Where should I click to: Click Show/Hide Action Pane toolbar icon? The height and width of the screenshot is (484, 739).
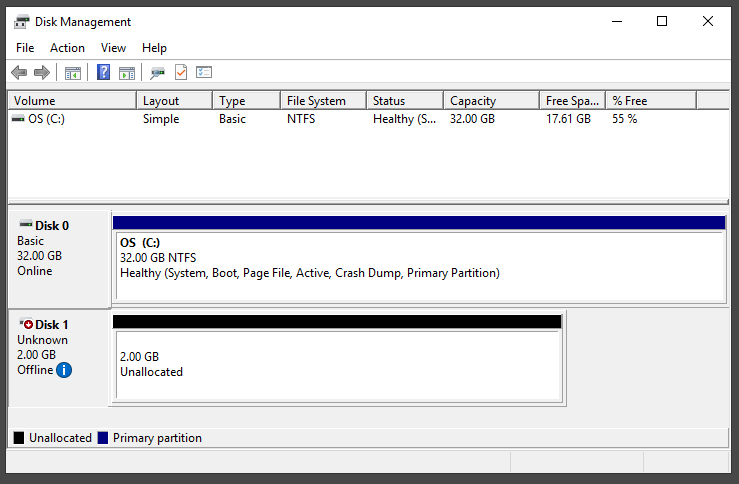(x=127, y=72)
